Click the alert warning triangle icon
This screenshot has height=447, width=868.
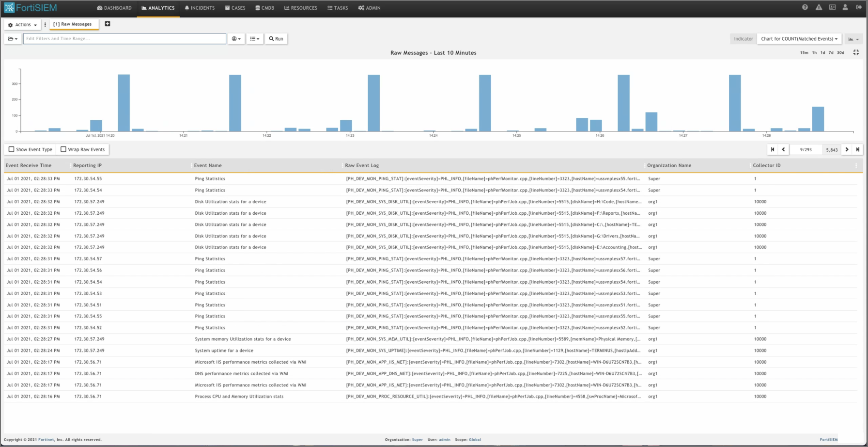click(819, 7)
